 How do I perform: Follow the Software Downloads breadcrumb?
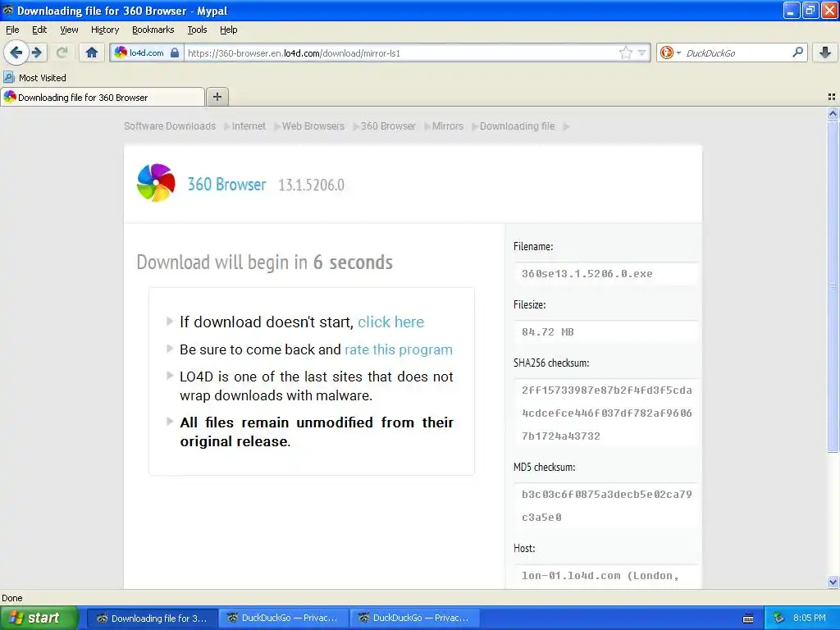tap(170, 126)
